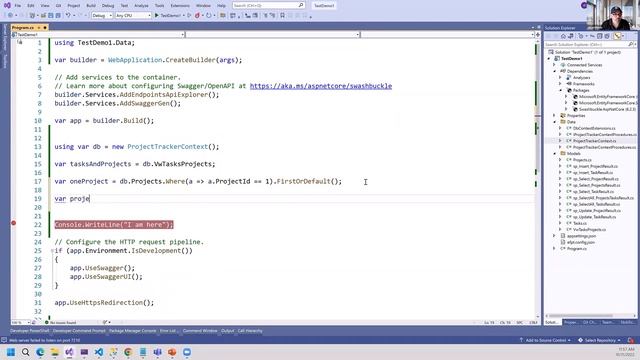The image size is (640, 360).
Task: Open the Build menu
Action: point(91,6)
